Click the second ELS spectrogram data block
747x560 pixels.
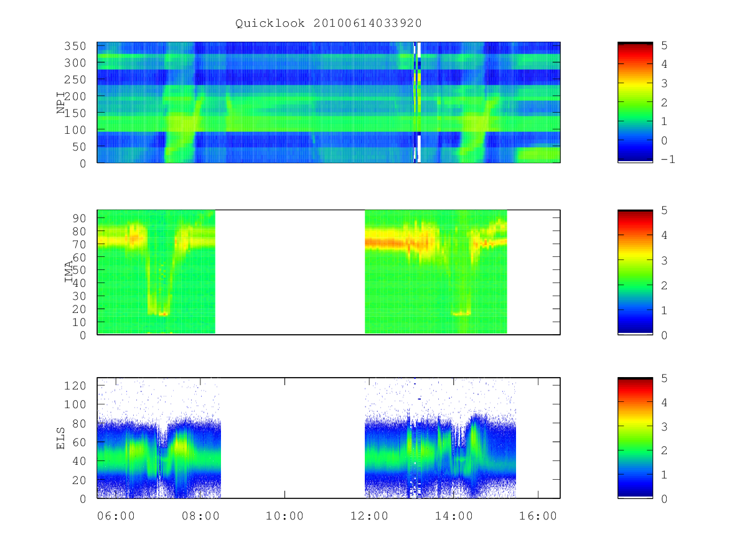tap(440, 438)
